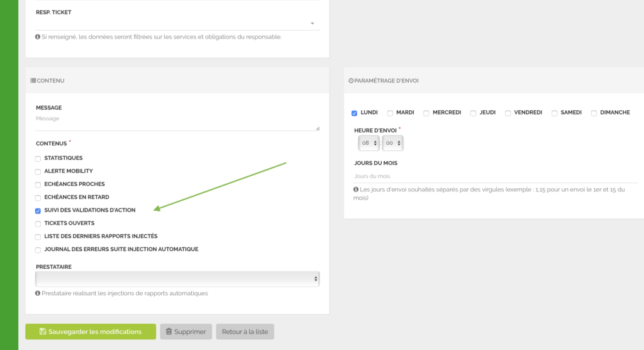644x350 pixels.
Task: Expand the Resp. Ticket dropdown
Action: [177, 23]
